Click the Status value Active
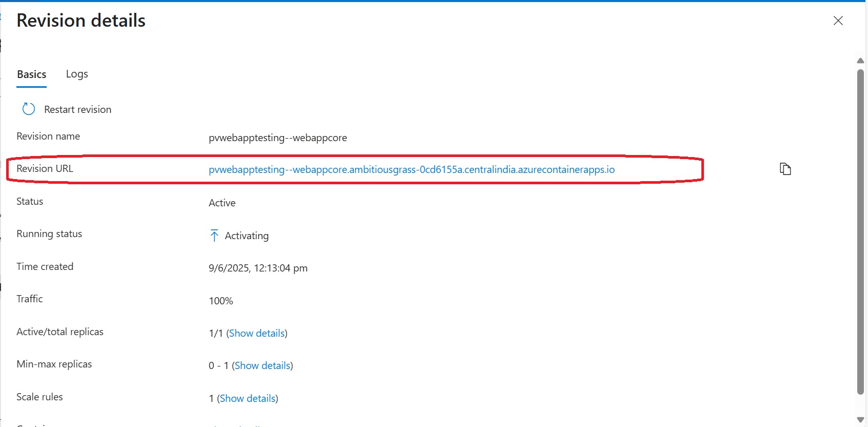The height and width of the screenshot is (427, 868). [222, 203]
